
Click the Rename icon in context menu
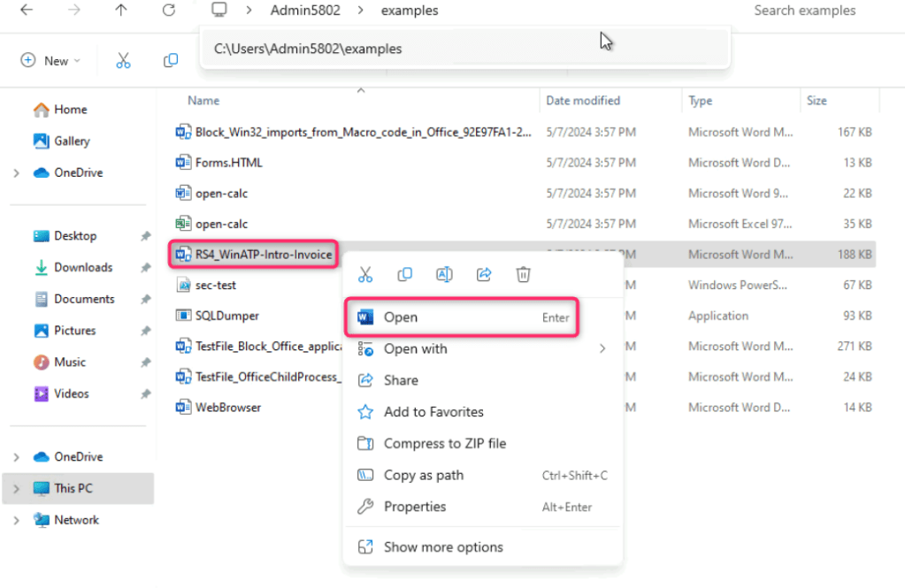point(444,275)
